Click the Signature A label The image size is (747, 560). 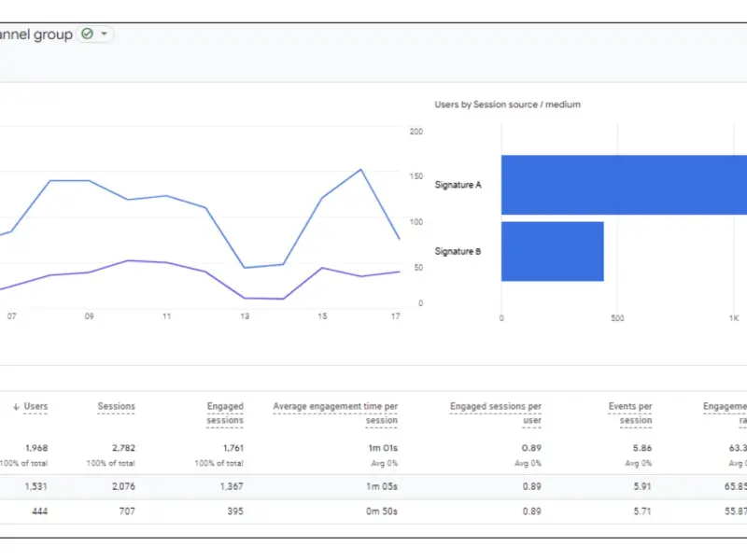click(458, 185)
